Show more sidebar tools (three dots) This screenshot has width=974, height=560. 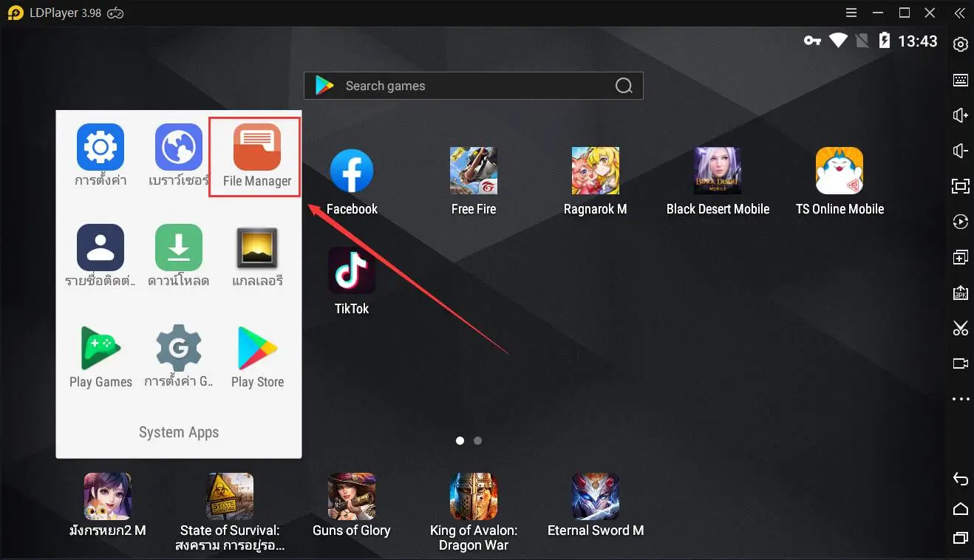(x=960, y=399)
